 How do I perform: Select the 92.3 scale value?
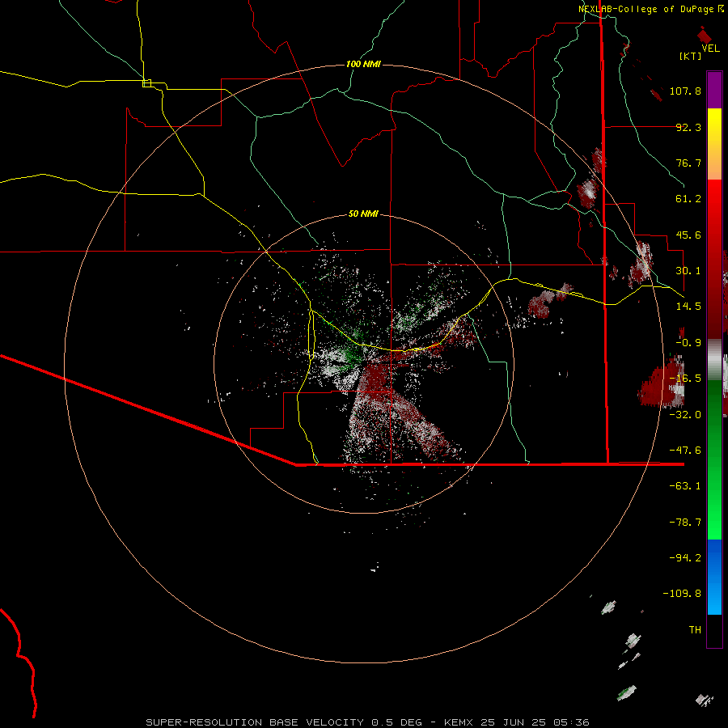coord(688,127)
